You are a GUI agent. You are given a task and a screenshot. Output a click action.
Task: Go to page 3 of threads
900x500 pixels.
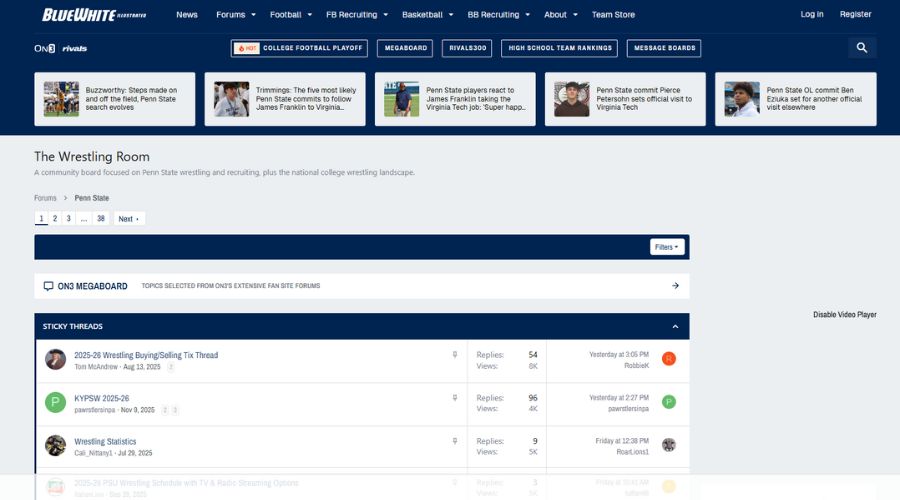click(68, 219)
